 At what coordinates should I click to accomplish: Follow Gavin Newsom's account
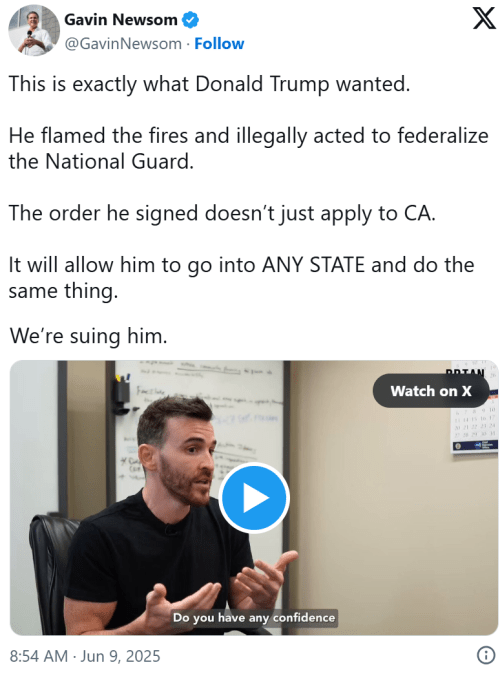coord(219,44)
